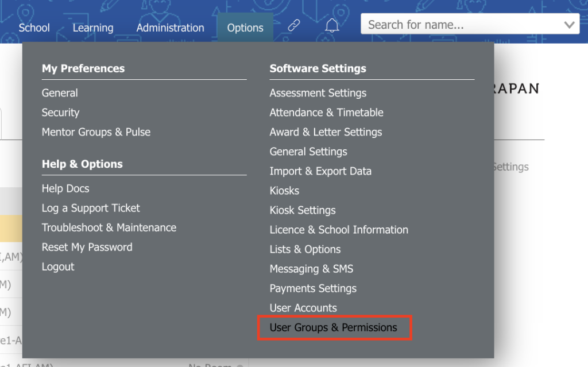The height and width of the screenshot is (367, 588).
Task: Open Lists & Options
Action: pyautogui.click(x=305, y=249)
